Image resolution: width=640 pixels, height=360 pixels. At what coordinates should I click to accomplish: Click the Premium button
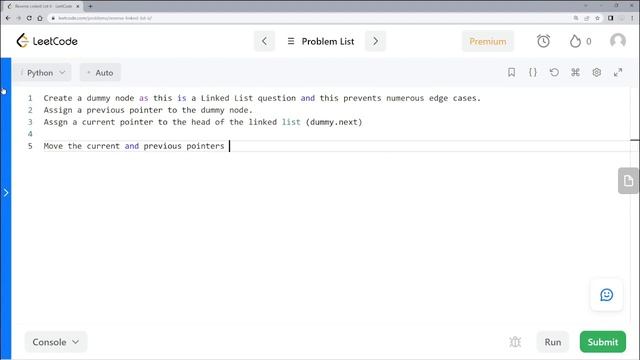(x=488, y=41)
